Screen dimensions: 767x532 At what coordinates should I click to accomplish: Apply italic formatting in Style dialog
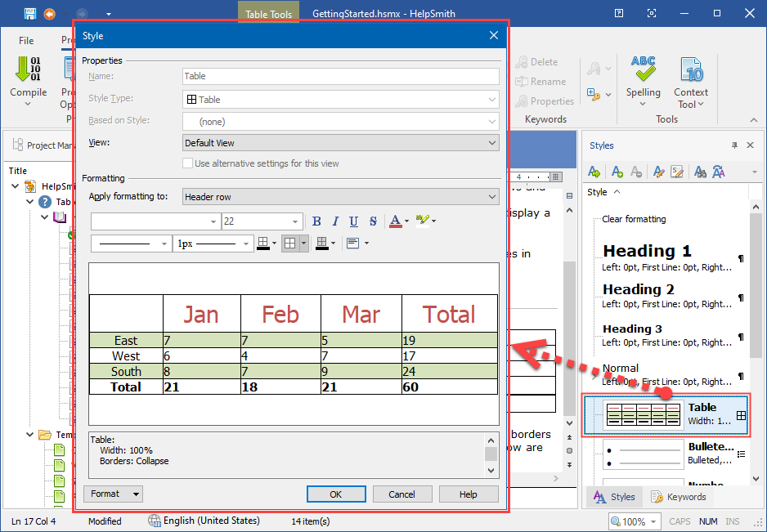tap(335, 221)
